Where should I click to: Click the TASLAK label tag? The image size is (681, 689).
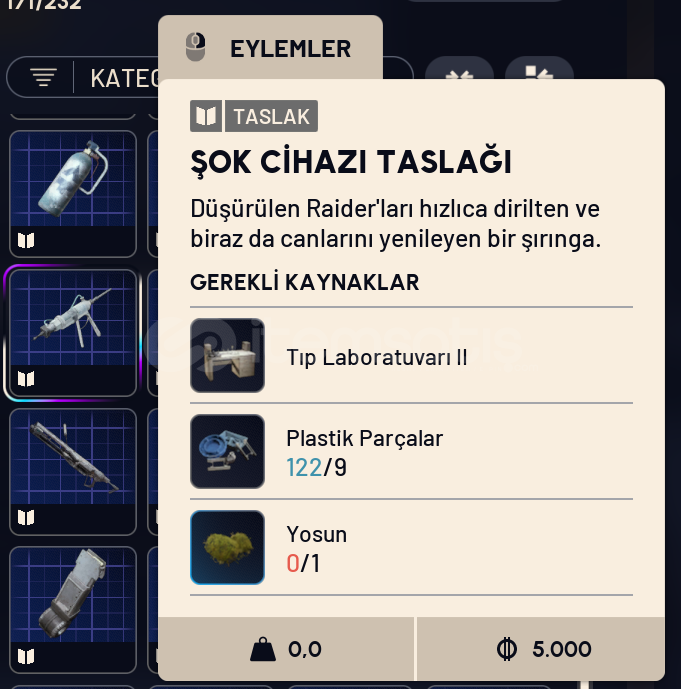272,116
